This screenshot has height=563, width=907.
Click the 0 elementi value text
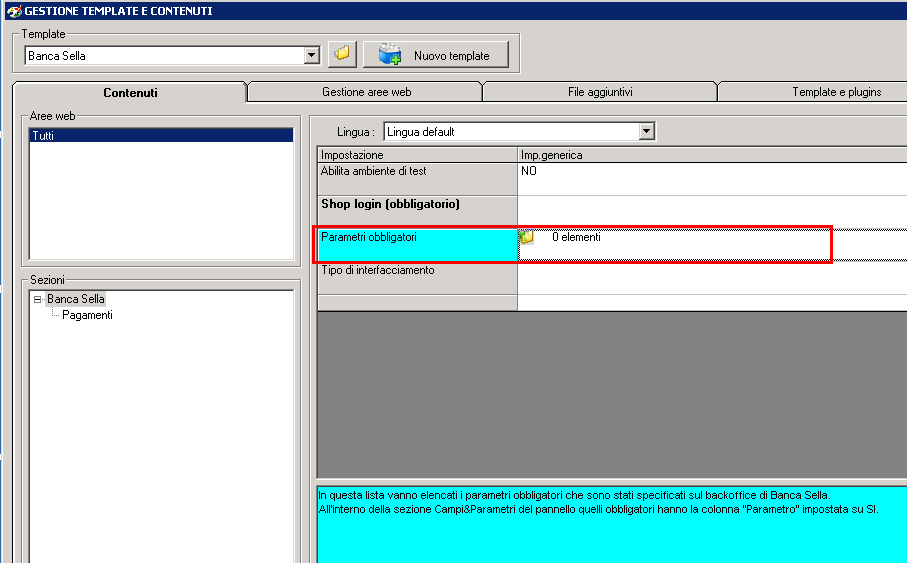pyautogui.click(x=576, y=237)
